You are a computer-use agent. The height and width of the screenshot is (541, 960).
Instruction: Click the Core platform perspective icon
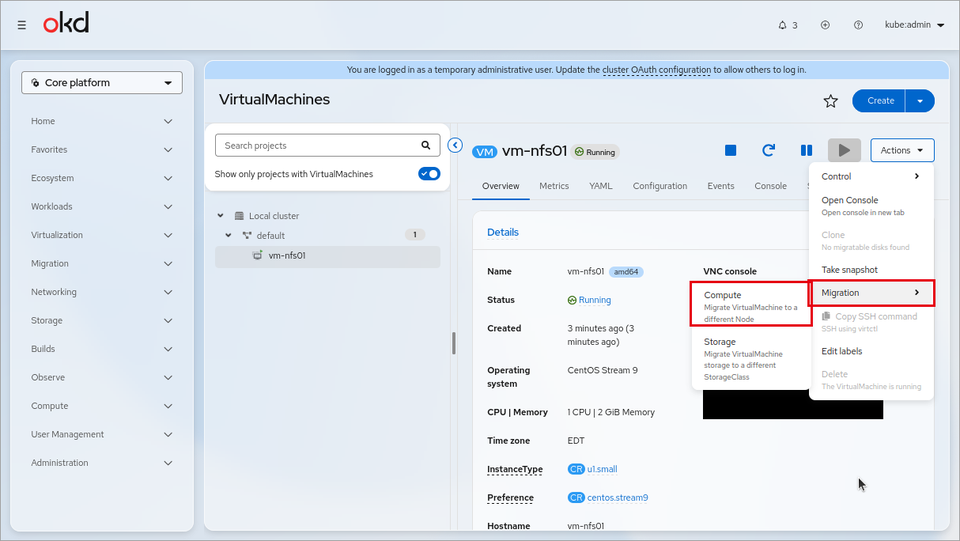[x=36, y=83]
